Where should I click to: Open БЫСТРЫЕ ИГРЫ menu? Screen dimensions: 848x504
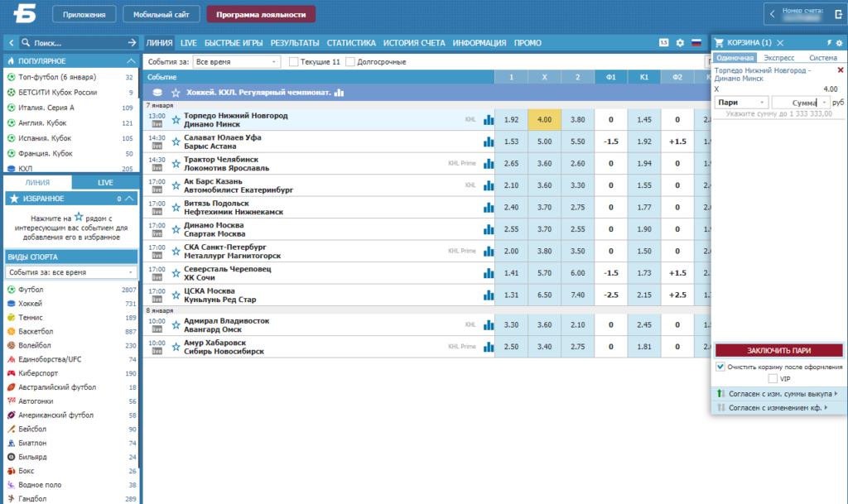tap(234, 43)
